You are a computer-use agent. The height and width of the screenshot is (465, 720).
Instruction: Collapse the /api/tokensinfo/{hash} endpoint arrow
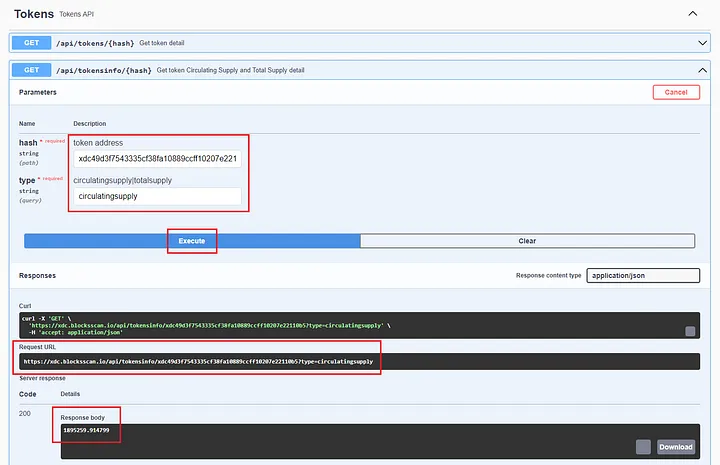click(702, 70)
